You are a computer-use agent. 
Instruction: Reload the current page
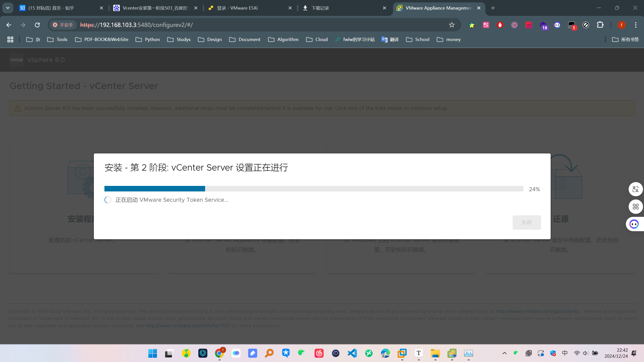tap(37, 25)
